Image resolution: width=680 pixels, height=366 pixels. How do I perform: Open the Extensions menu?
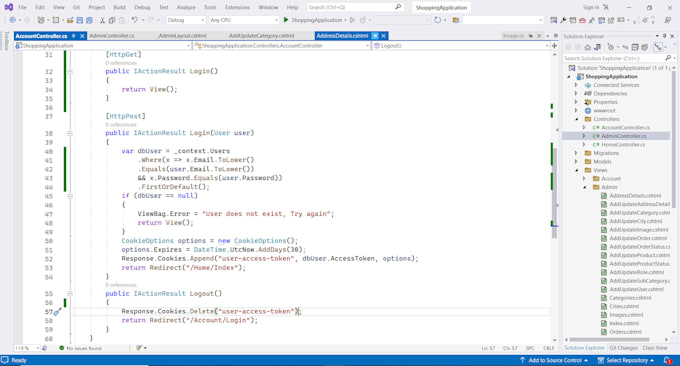pos(237,7)
